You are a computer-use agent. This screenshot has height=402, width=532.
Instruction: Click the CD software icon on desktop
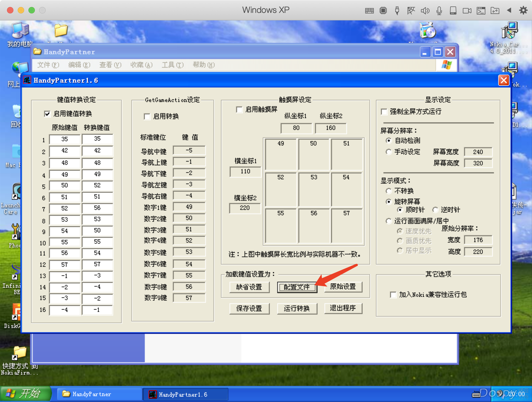(x=428, y=30)
